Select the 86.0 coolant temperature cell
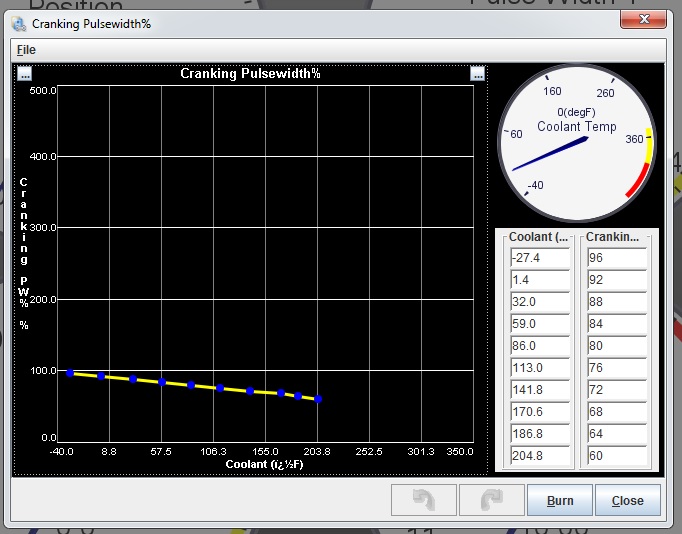682x534 pixels. [538, 347]
